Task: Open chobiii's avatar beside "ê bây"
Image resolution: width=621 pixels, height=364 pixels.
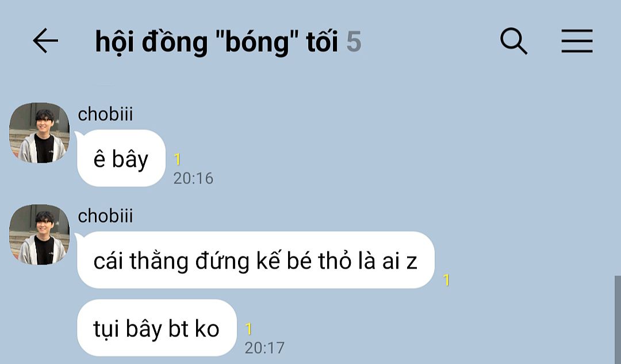Action: tap(39, 133)
